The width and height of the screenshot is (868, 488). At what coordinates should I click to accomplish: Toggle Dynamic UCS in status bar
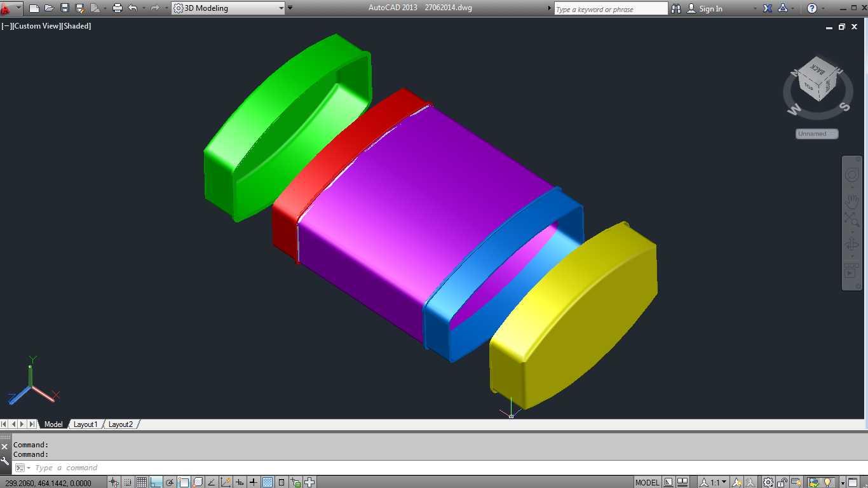point(225,482)
